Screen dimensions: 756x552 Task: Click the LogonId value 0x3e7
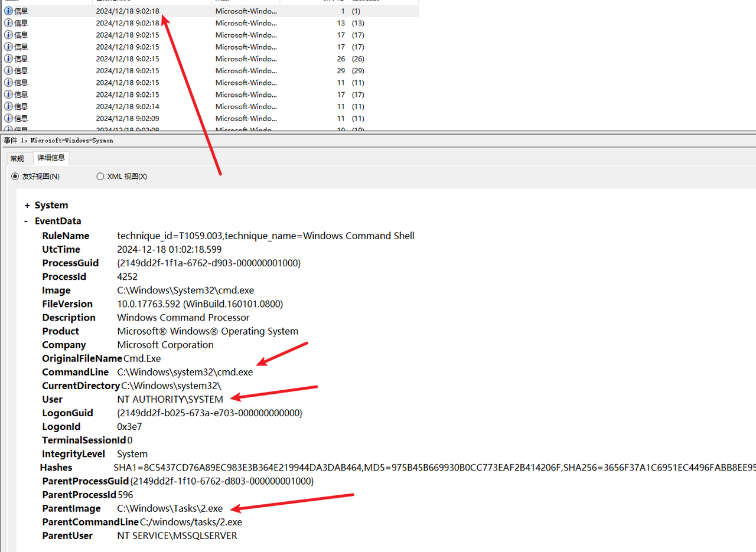click(129, 426)
